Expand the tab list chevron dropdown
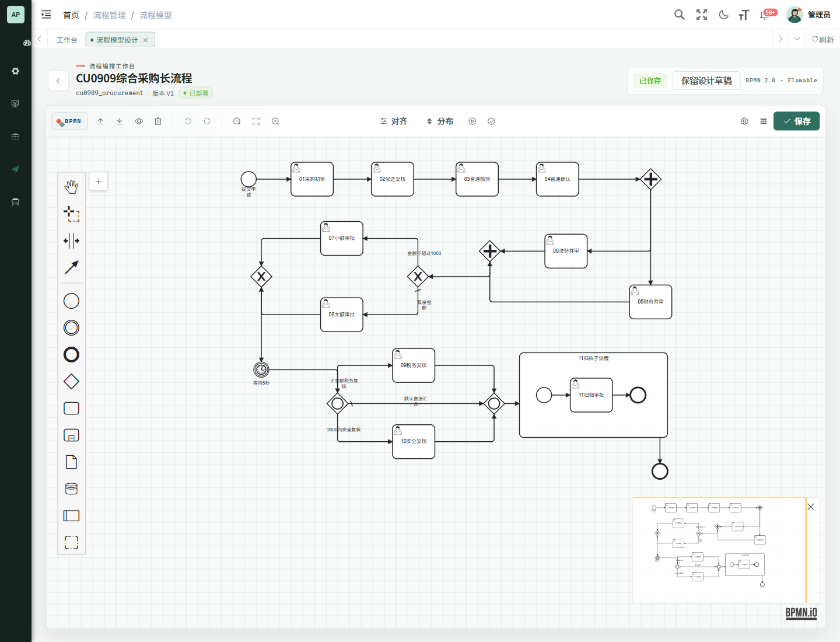Image resolution: width=840 pixels, height=642 pixels. [797, 39]
